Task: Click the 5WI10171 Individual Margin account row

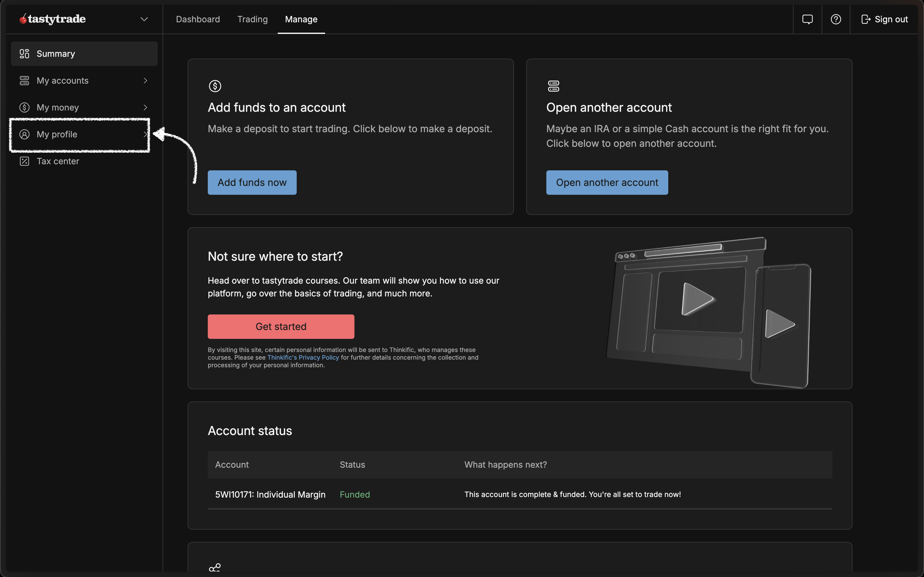Action: (x=270, y=495)
